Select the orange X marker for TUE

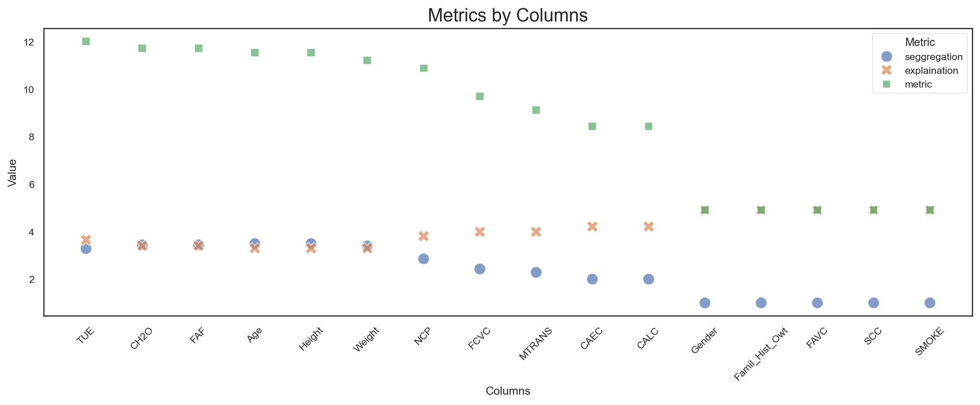click(86, 239)
